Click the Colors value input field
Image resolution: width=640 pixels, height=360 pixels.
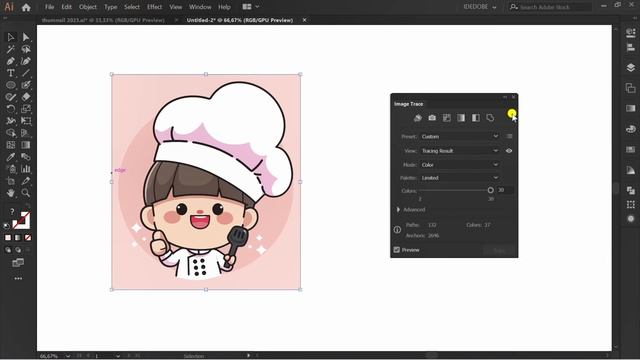point(504,190)
